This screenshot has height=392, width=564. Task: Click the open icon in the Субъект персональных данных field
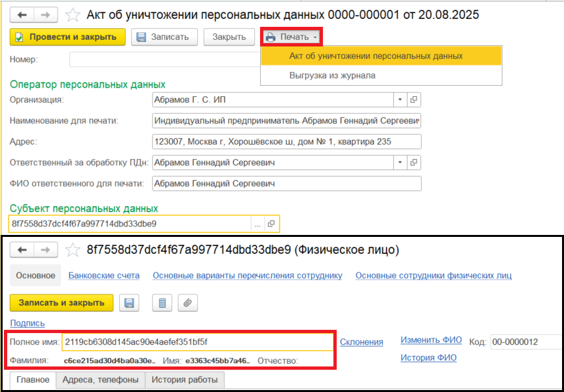[271, 224]
